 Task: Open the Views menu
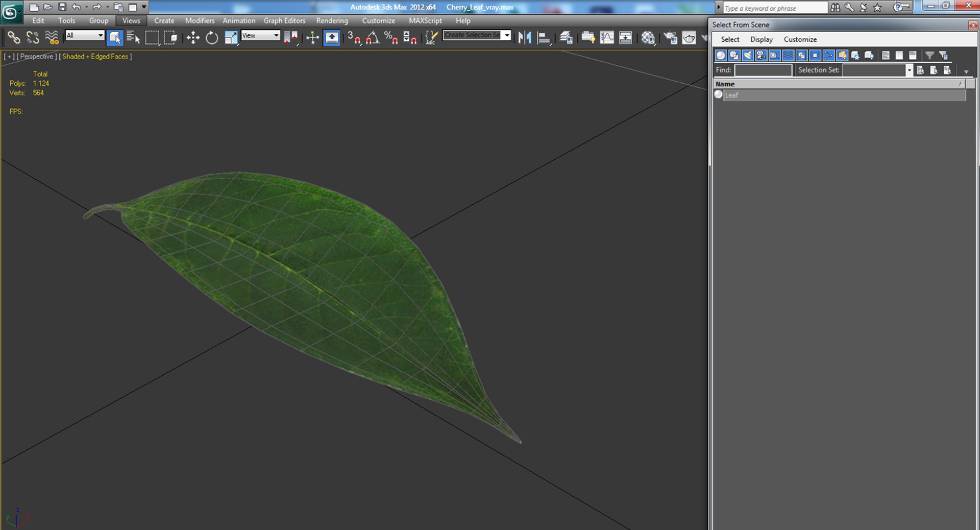click(131, 20)
